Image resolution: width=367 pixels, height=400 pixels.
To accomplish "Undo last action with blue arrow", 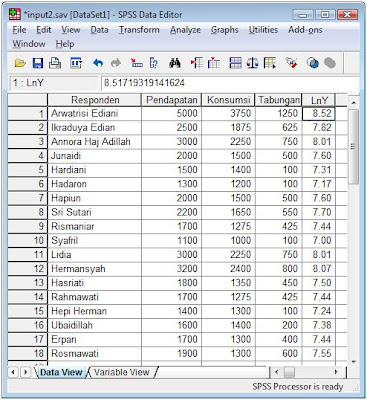I will point(98,63).
